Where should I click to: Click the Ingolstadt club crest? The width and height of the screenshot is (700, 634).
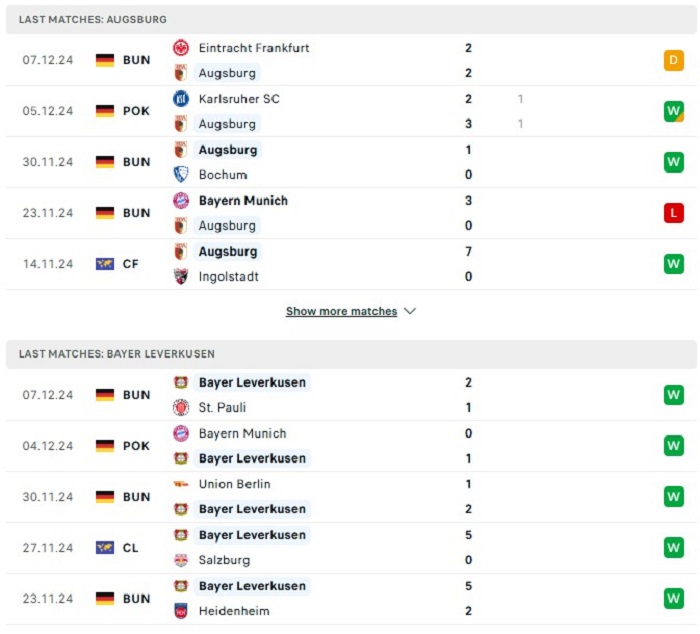pos(181,276)
